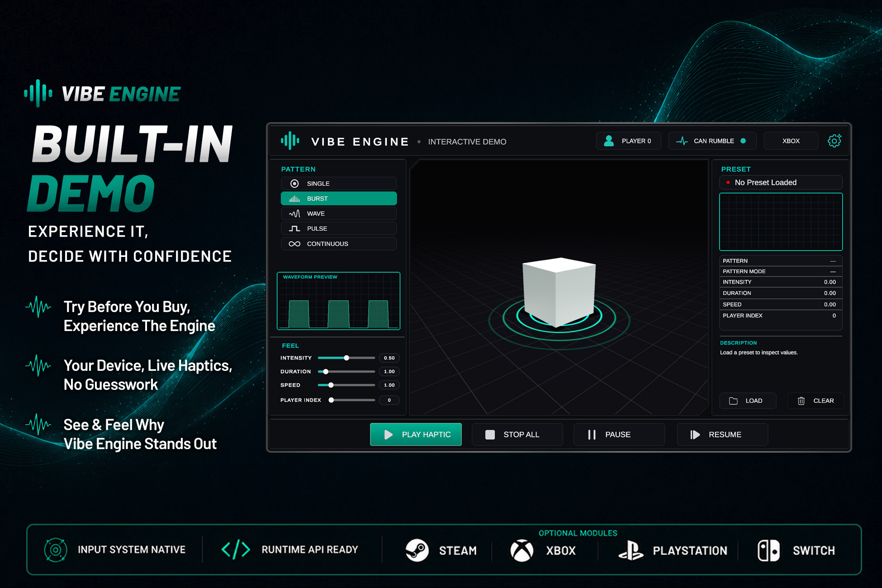This screenshot has height=588, width=882.
Task: Open the No Preset Loaded field
Action: tap(781, 182)
